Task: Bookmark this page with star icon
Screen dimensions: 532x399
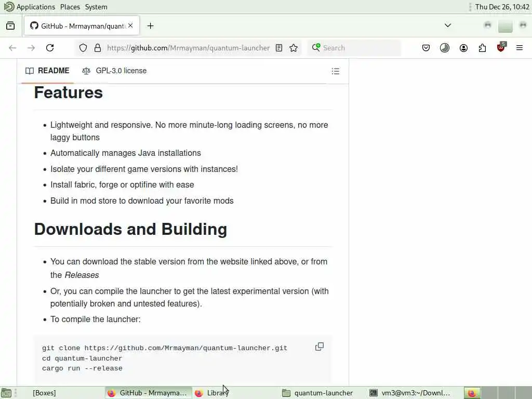Action: coord(294,48)
